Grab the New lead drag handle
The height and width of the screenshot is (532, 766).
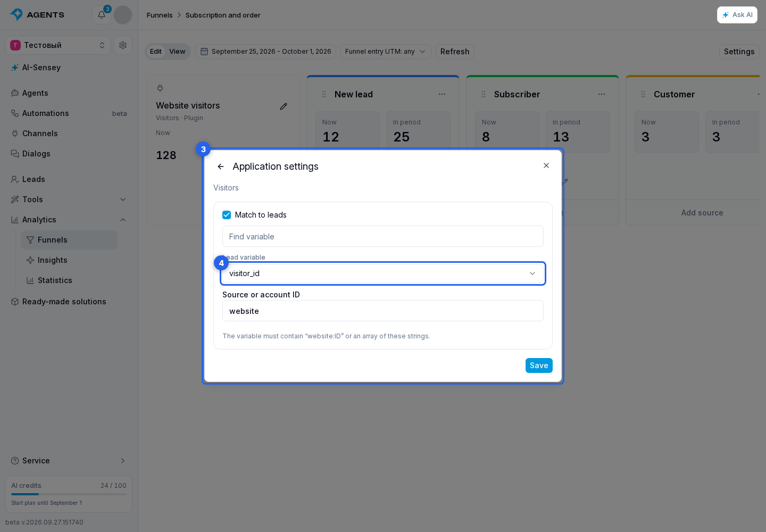324,94
